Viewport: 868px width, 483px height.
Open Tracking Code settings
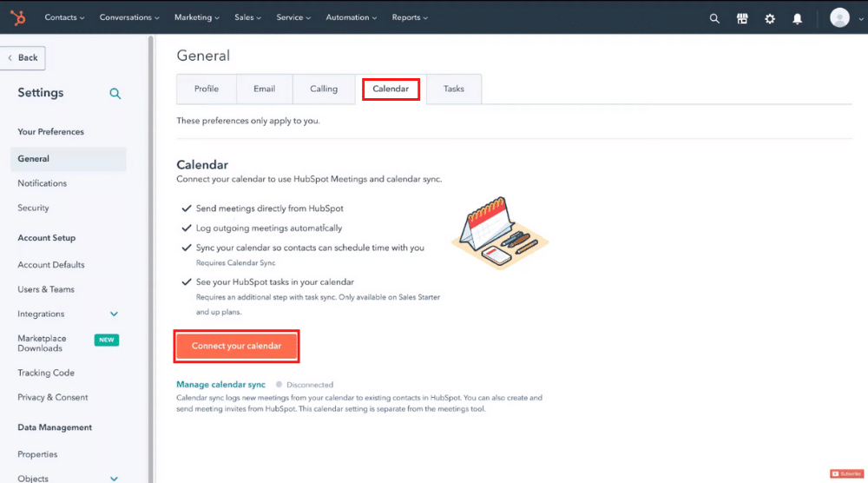(x=46, y=373)
